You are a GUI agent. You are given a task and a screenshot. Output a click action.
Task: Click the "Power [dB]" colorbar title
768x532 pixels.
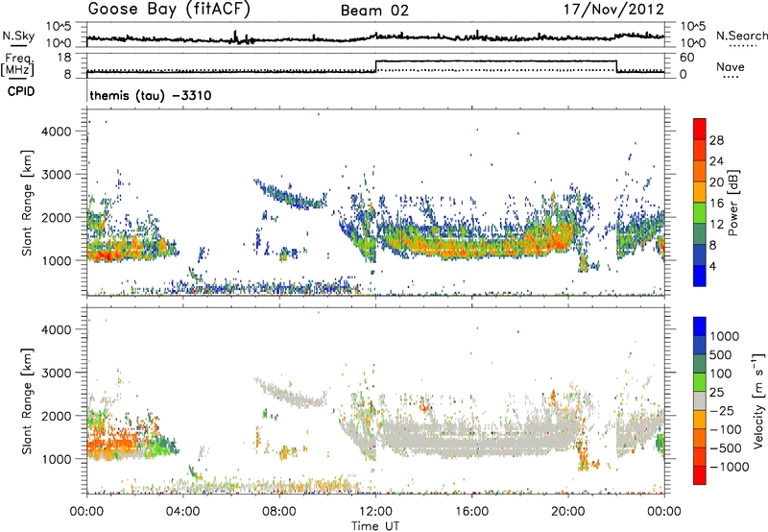[733, 203]
